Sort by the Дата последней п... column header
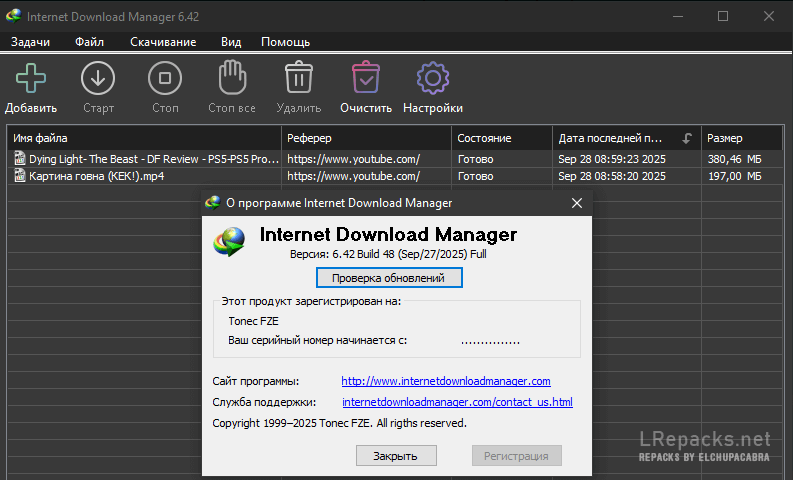This screenshot has height=480, width=793. coord(612,138)
